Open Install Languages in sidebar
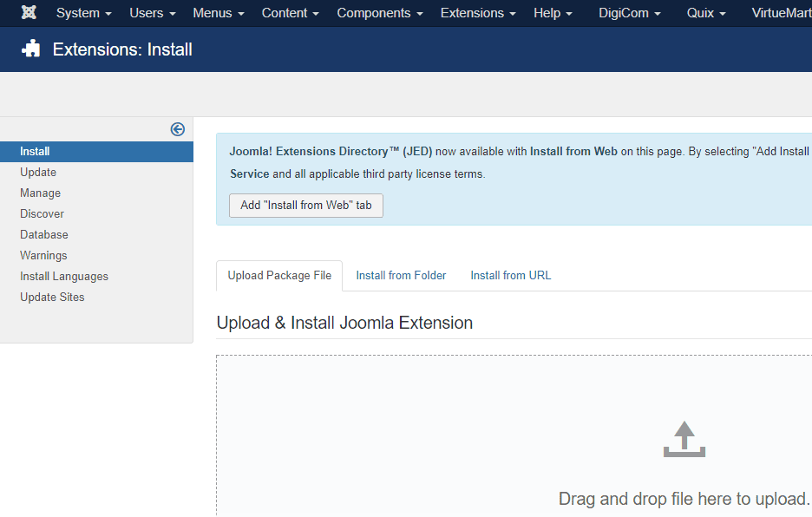 (64, 277)
